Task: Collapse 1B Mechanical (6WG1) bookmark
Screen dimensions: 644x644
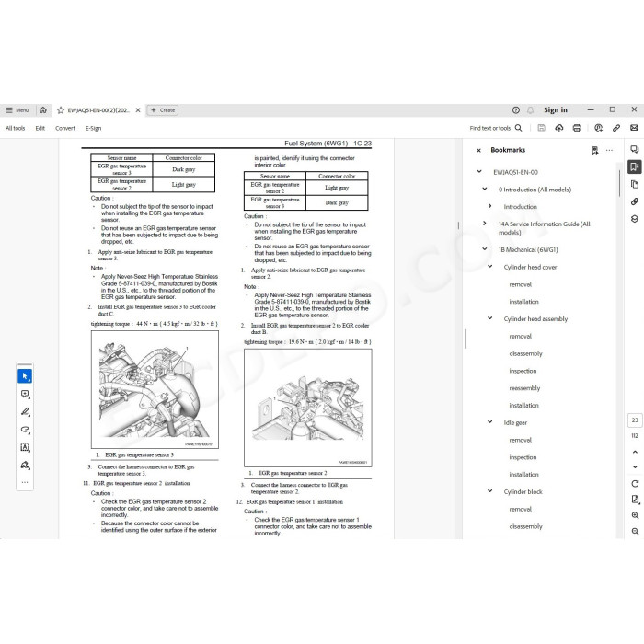Action: 485,249
